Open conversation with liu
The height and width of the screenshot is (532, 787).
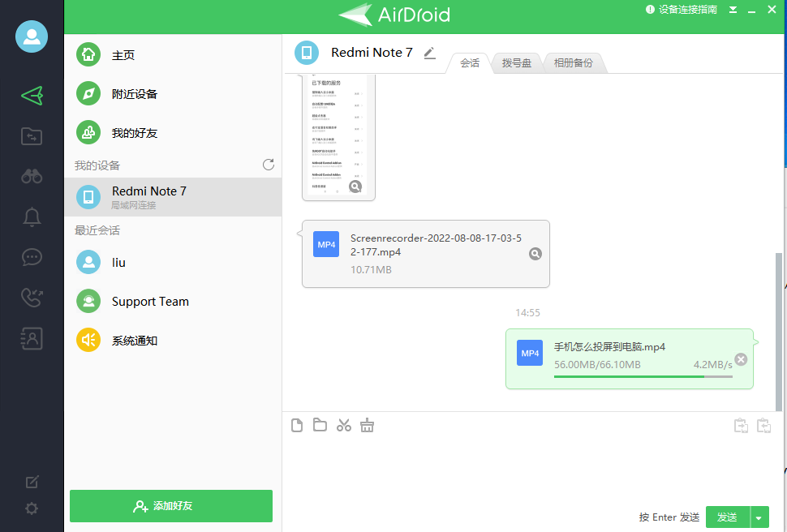click(x=173, y=262)
